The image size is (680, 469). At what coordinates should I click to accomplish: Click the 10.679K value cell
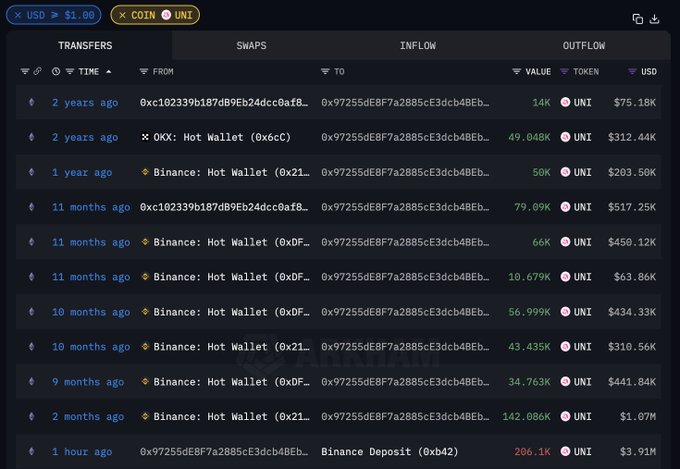(x=529, y=277)
